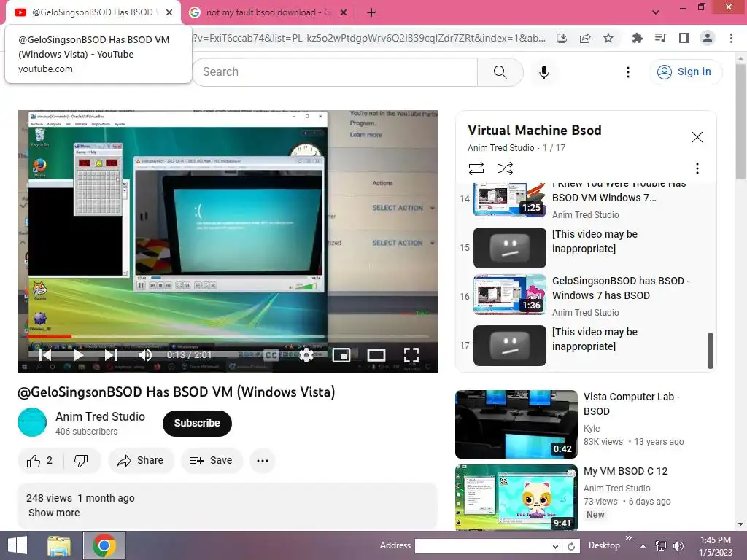Share this page icon in address bar
Image resolution: width=747 pixels, height=560 pixels.
click(x=585, y=38)
